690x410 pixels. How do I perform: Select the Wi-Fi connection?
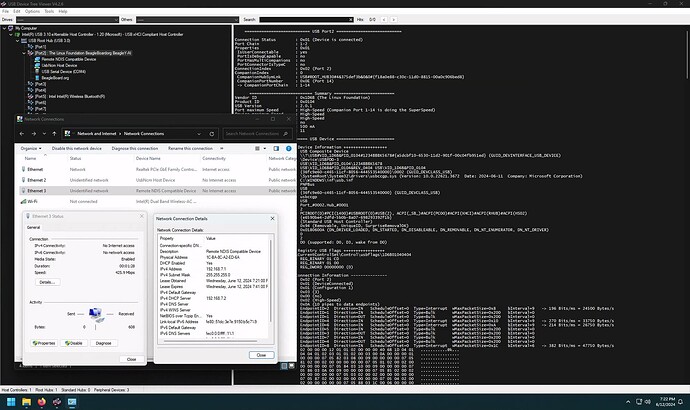[156, 201]
